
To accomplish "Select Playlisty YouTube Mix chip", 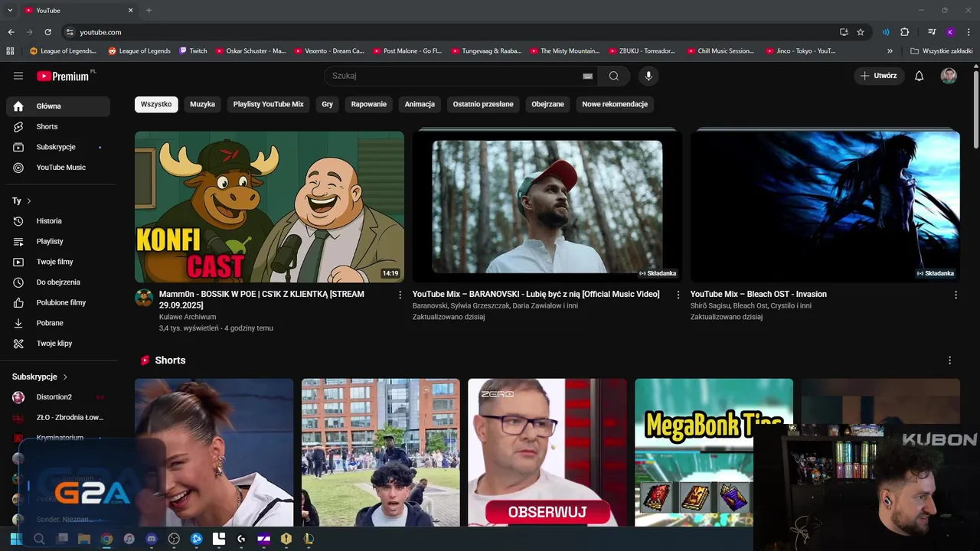I will click(269, 104).
